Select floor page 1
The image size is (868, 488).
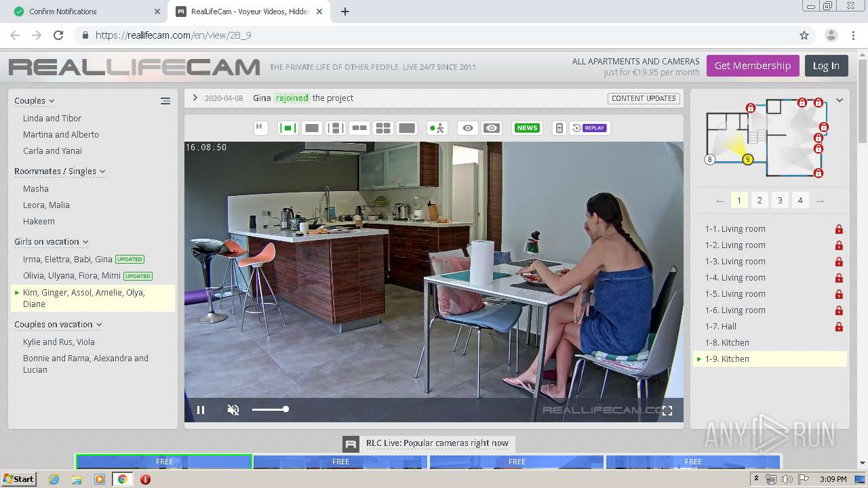pos(739,201)
